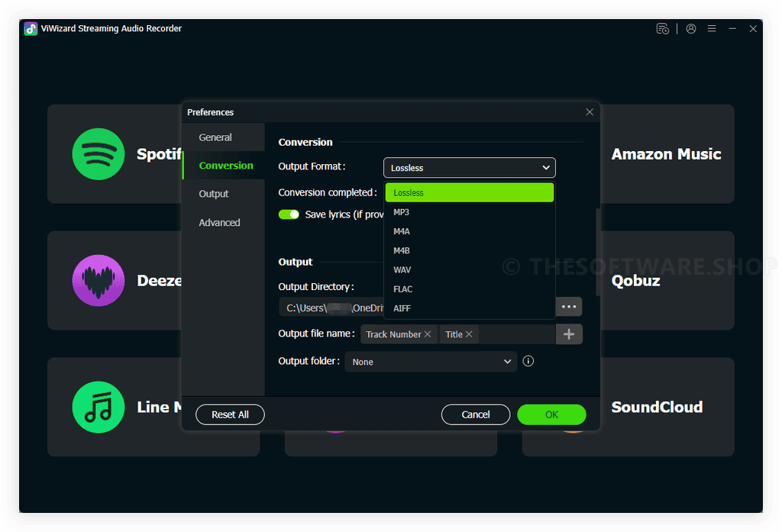
Task: Open the Amazon Music card
Action: (x=667, y=153)
